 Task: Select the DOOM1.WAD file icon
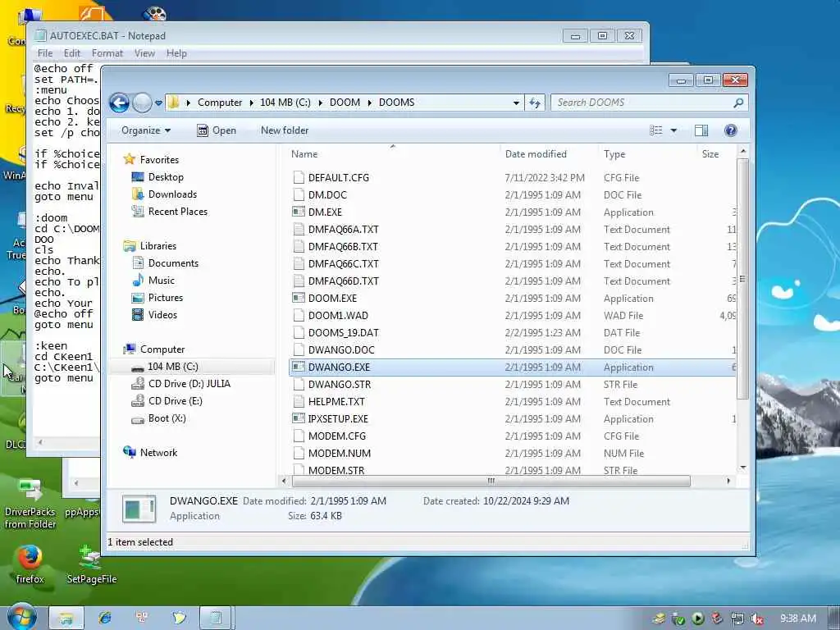tap(299, 315)
